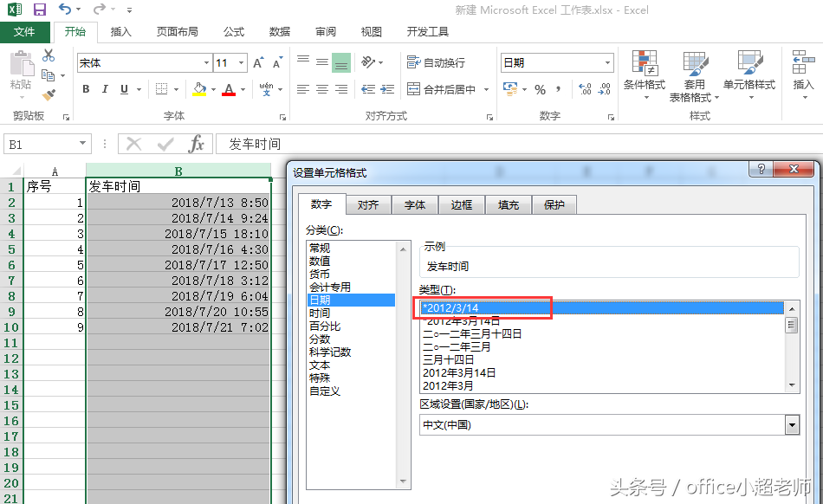Viewport: 823px width, 504px height.
Task: Align text to the right
Action: [341, 89]
